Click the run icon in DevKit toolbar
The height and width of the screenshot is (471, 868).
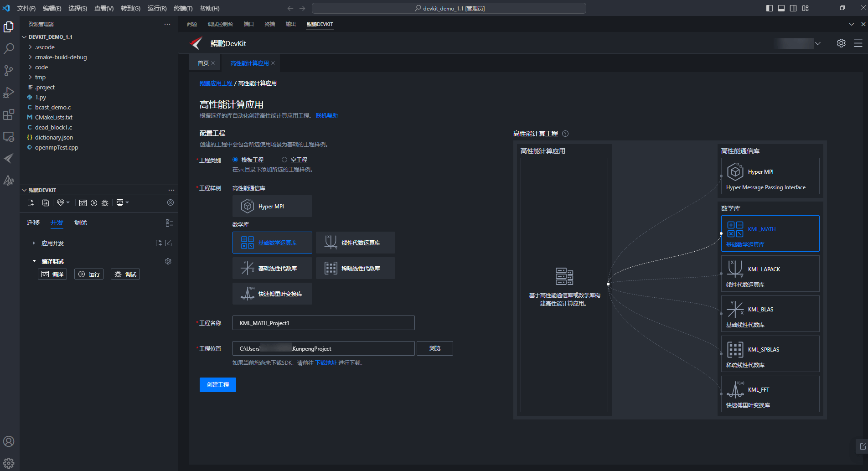click(x=94, y=203)
